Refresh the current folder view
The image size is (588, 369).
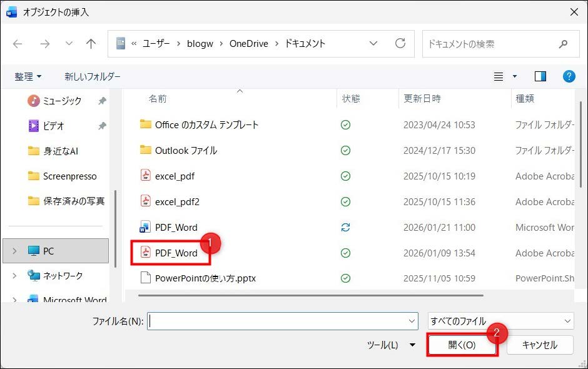point(400,44)
